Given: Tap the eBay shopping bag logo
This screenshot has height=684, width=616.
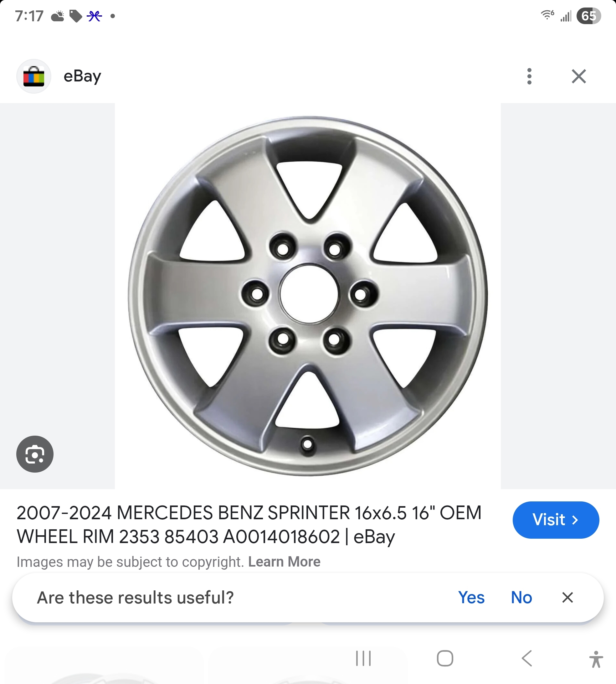Looking at the screenshot, I should pyautogui.click(x=34, y=76).
